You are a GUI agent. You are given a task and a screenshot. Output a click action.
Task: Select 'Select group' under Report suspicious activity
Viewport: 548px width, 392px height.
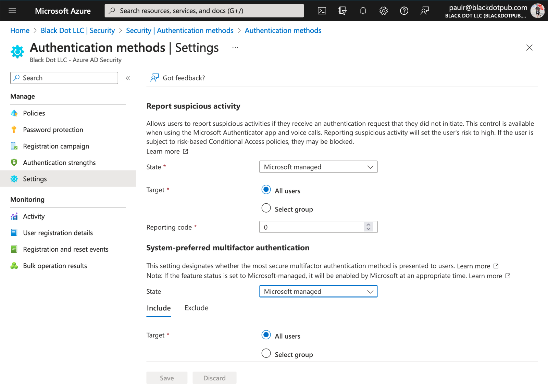coord(266,208)
